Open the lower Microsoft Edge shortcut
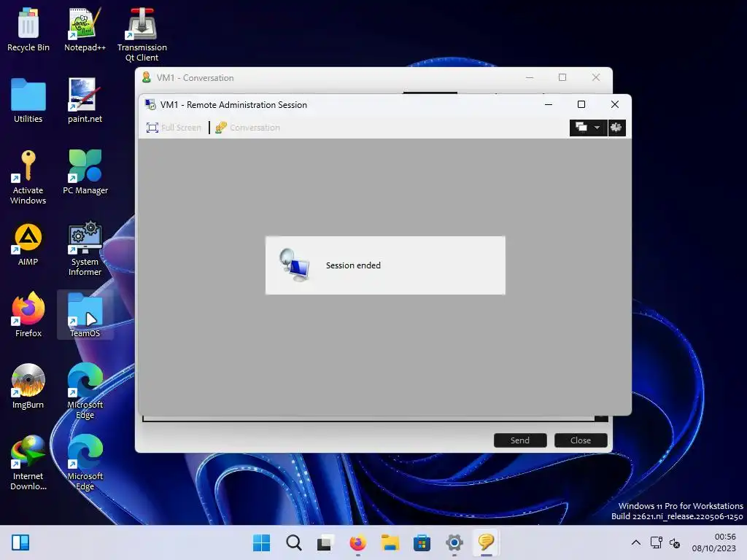The width and height of the screenshot is (747, 560). [x=85, y=462]
